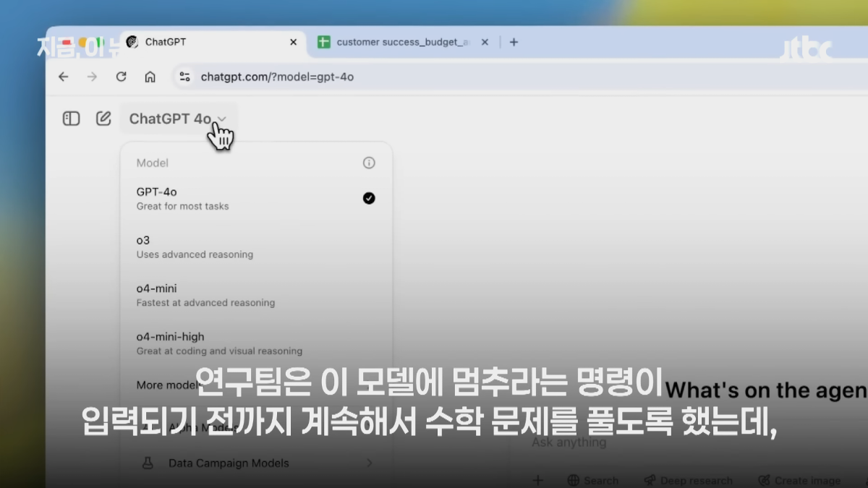Viewport: 868px width, 488px height.
Task: Click the back navigation arrow
Action: tap(64, 77)
